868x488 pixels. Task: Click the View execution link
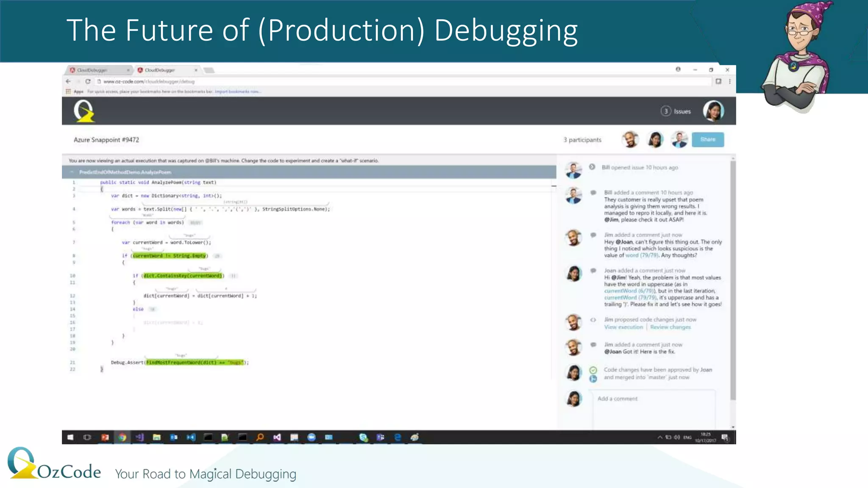point(623,327)
